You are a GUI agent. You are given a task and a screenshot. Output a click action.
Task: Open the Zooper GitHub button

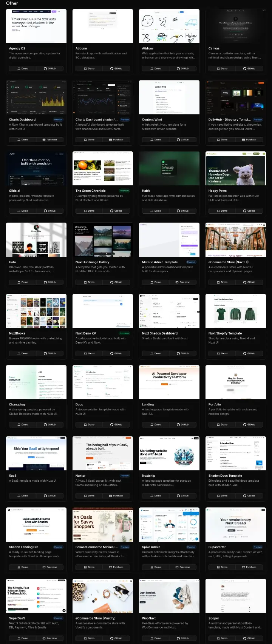[249, 638]
